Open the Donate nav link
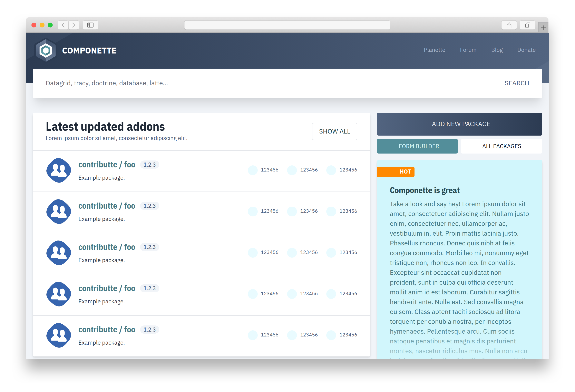This screenshot has height=392, width=575. [x=526, y=50]
